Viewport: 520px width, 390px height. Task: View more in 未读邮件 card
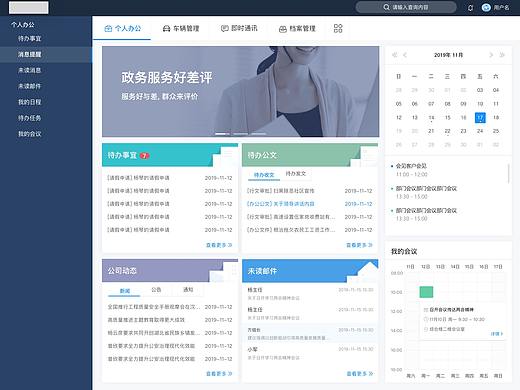point(360,374)
